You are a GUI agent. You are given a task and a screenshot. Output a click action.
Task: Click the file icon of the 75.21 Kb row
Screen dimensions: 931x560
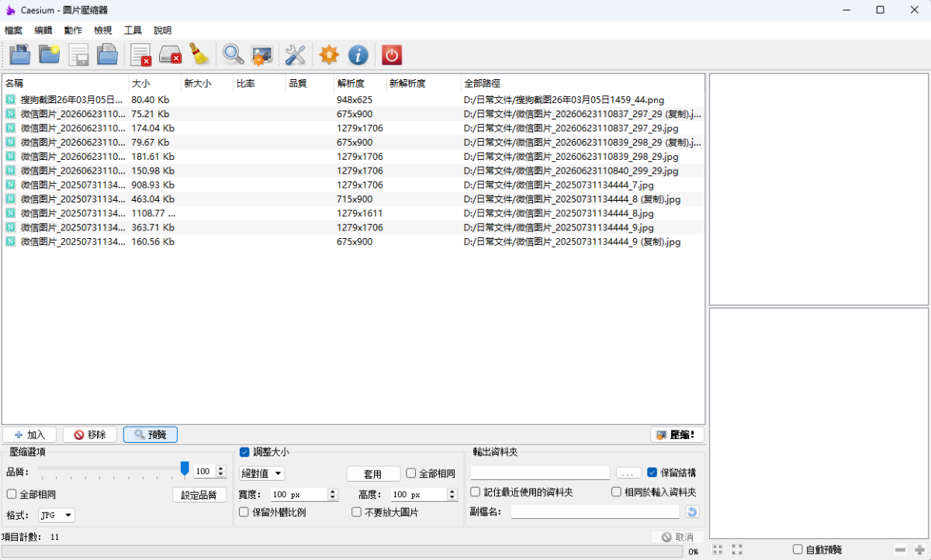pyautogui.click(x=11, y=113)
